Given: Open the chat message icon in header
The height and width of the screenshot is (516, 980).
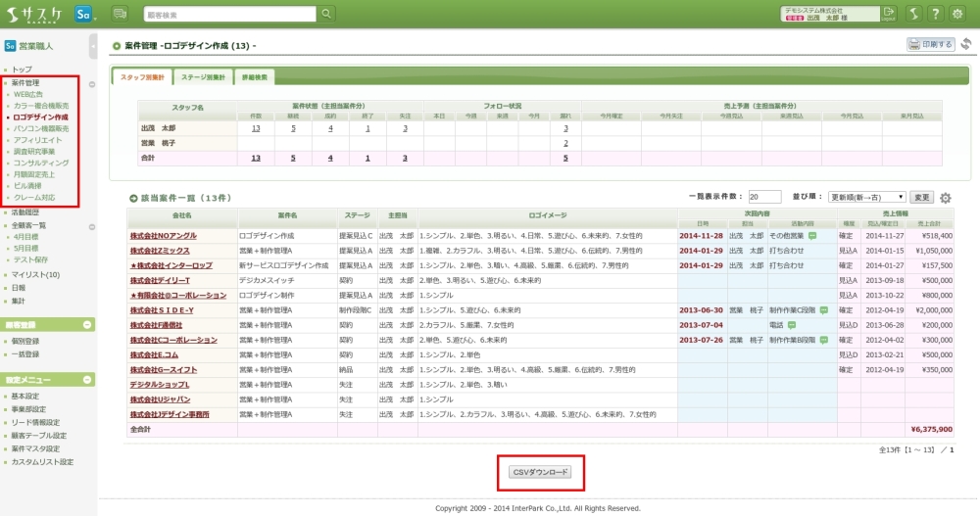Looking at the screenshot, I should 121,14.
